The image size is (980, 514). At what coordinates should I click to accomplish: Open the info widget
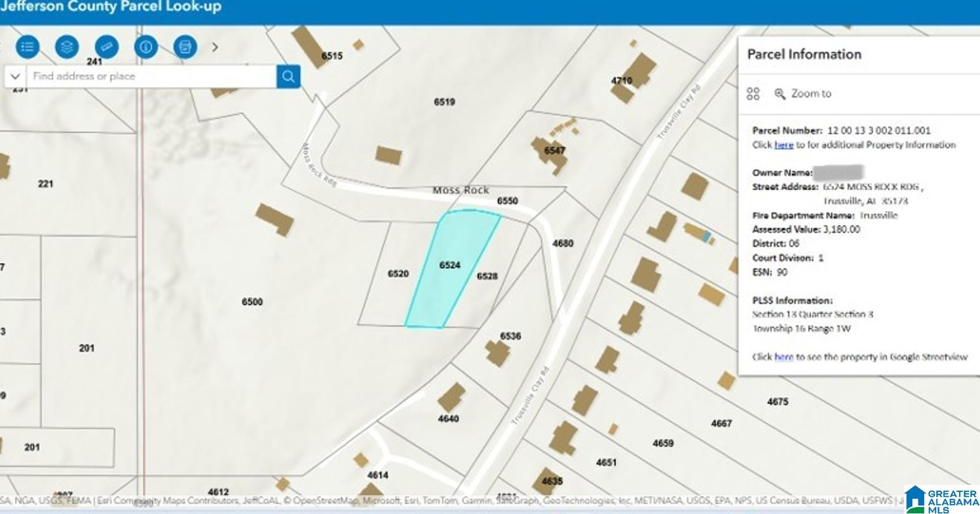coord(146,47)
